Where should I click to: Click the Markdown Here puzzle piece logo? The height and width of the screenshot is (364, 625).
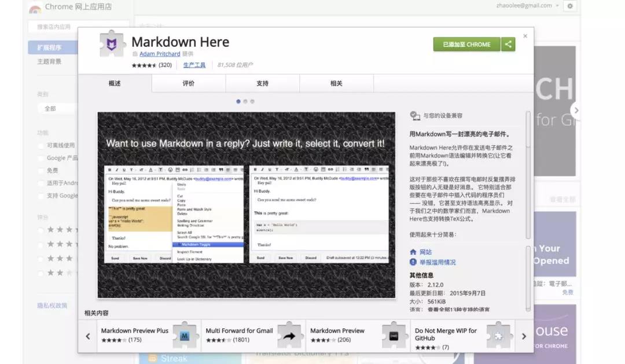111,43
